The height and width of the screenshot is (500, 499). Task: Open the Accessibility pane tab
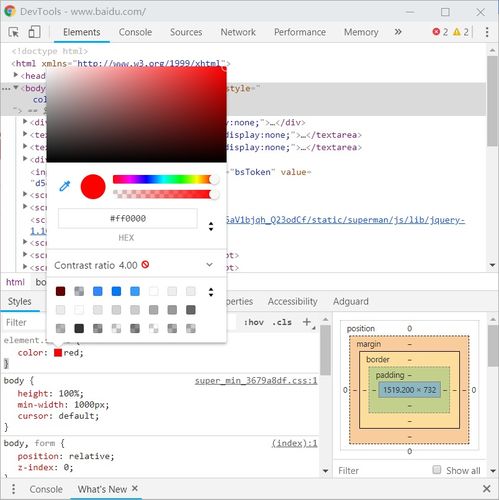point(292,301)
